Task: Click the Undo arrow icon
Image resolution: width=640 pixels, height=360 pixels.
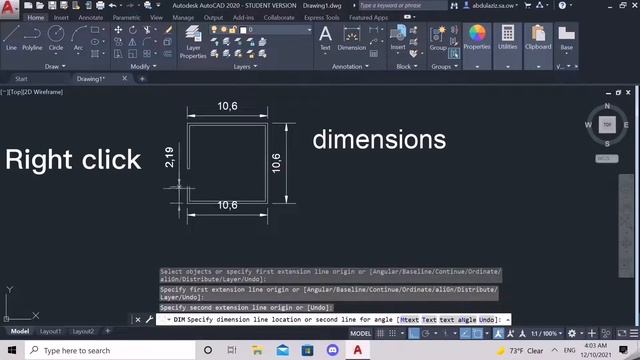Action: [x=112, y=5]
